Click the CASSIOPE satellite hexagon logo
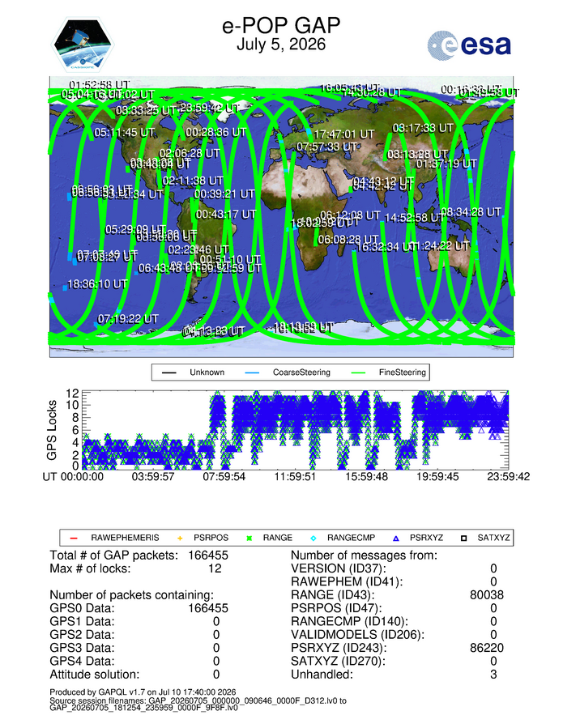 coord(82,45)
